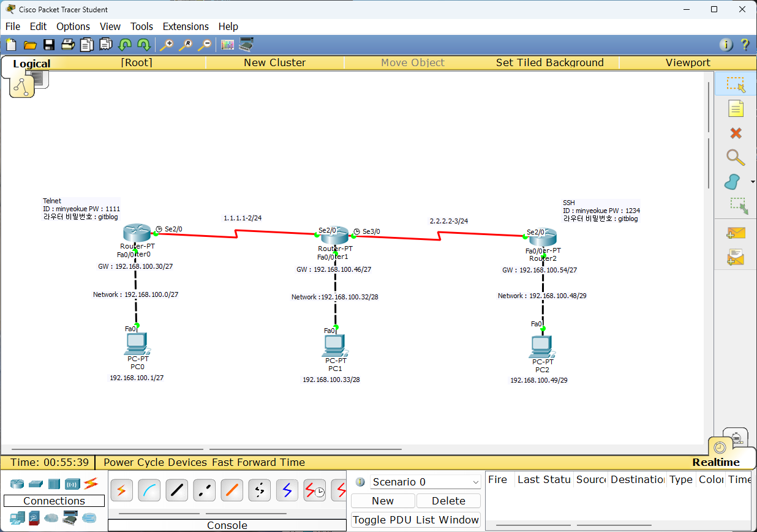Click the Paste icon in toolbar
The image size is (757, 532).
pos(105,45)
